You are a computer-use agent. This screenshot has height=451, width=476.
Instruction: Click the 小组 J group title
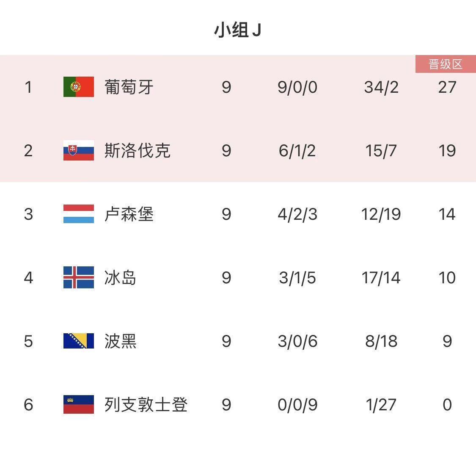(x=238, y=30)
